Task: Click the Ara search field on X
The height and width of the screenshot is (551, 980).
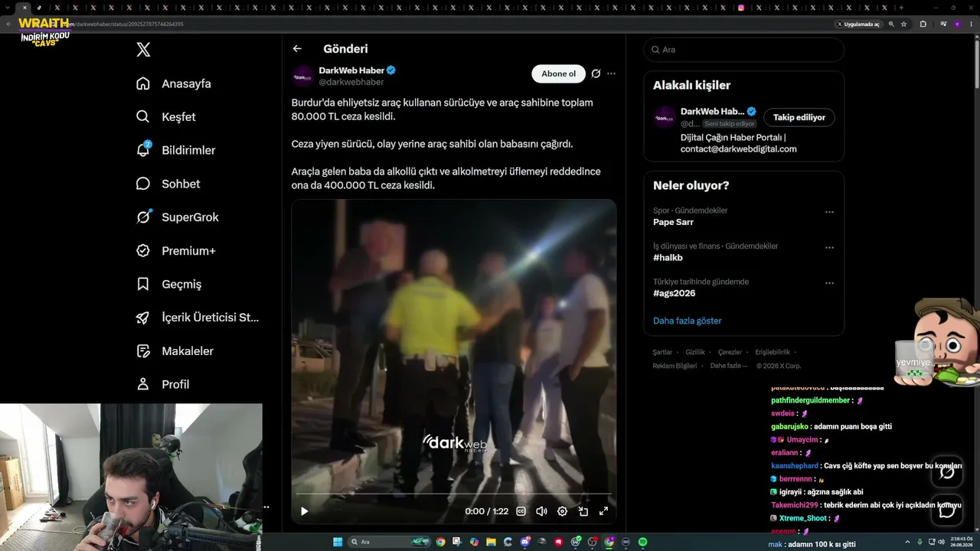Action: pos(743,50)
